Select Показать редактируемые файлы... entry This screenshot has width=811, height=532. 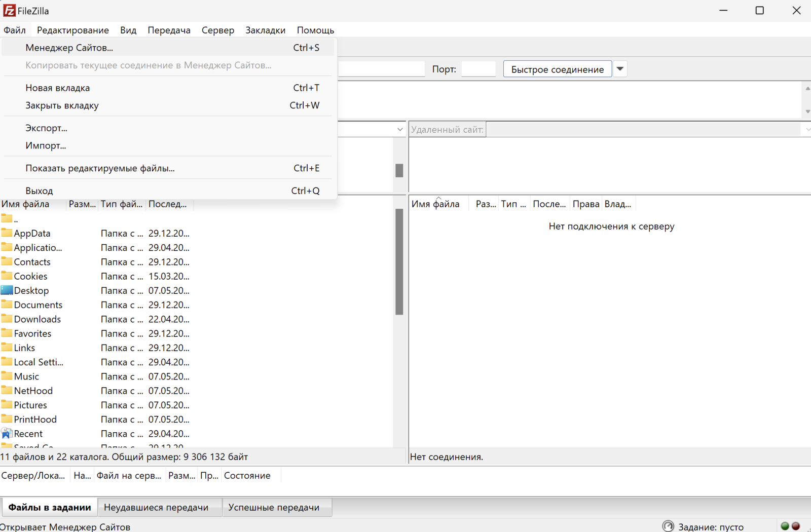tap(169, 168)
